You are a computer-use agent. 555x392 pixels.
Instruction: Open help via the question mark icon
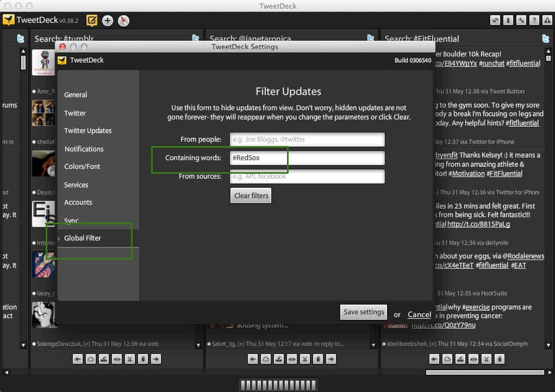(x=534, y=21)
